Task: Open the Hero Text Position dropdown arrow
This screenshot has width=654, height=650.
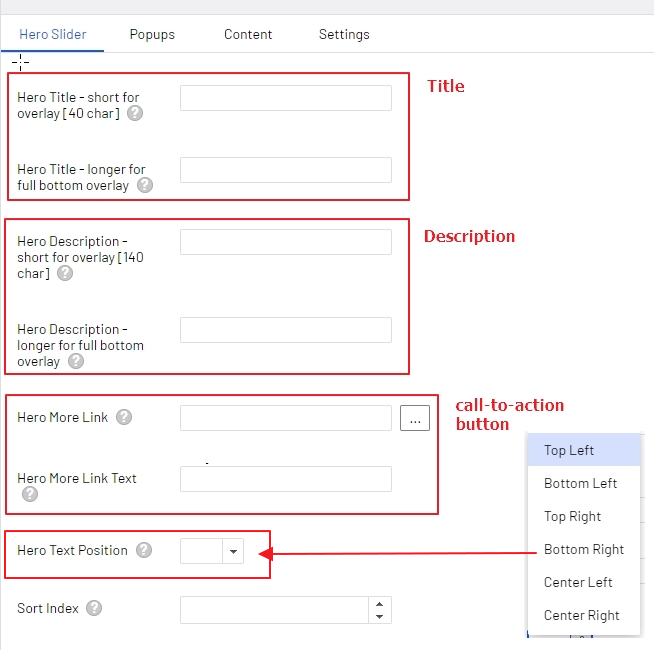Action: (x=233, y=551)
